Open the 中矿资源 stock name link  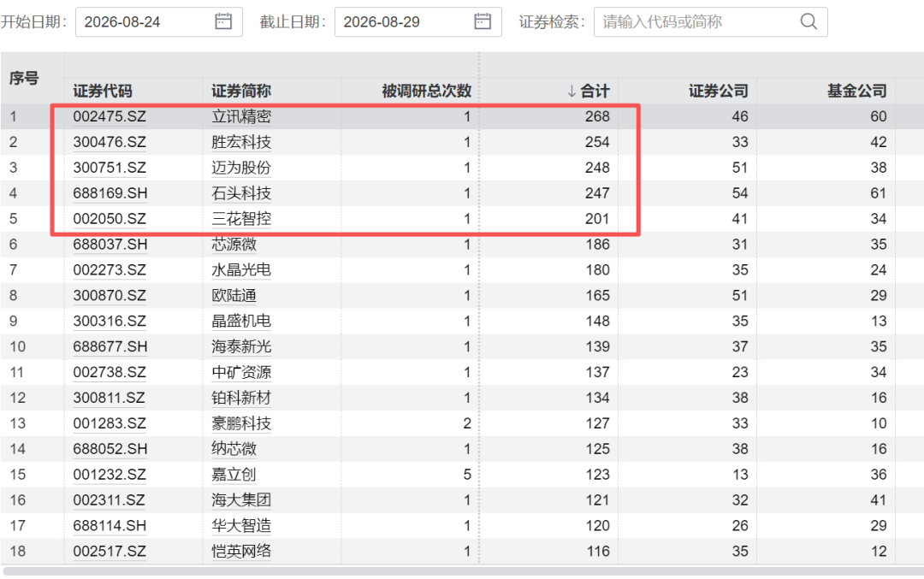click(241, 372)
